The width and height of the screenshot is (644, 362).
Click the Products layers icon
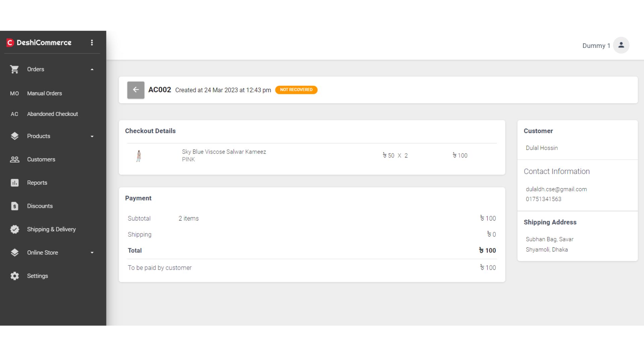14,136
